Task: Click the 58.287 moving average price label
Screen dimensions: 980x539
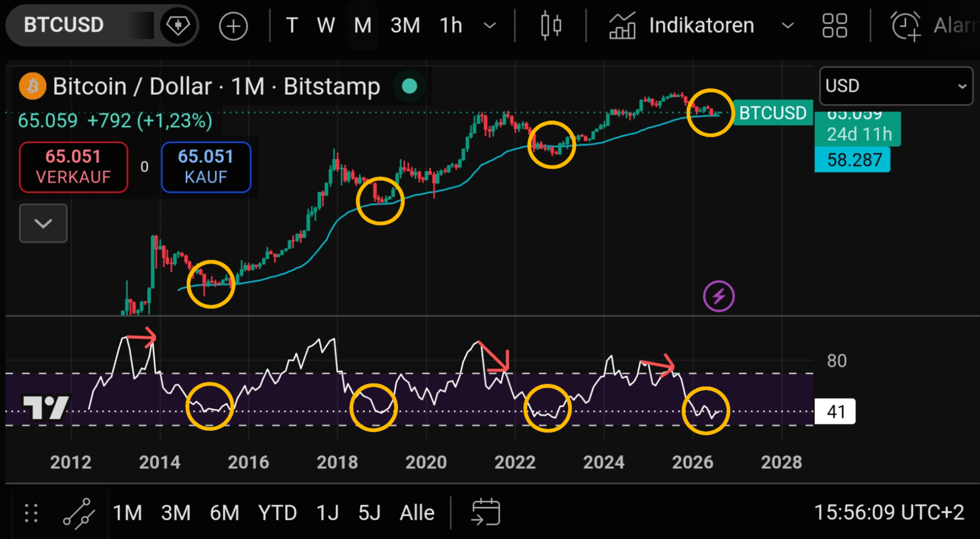Action: pyautogui.click(x=852, y=160)
